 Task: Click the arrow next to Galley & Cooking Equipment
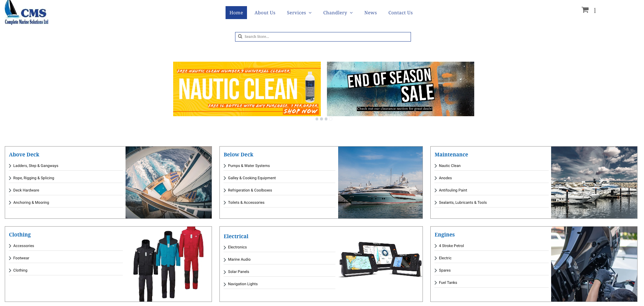coord(225,178)
